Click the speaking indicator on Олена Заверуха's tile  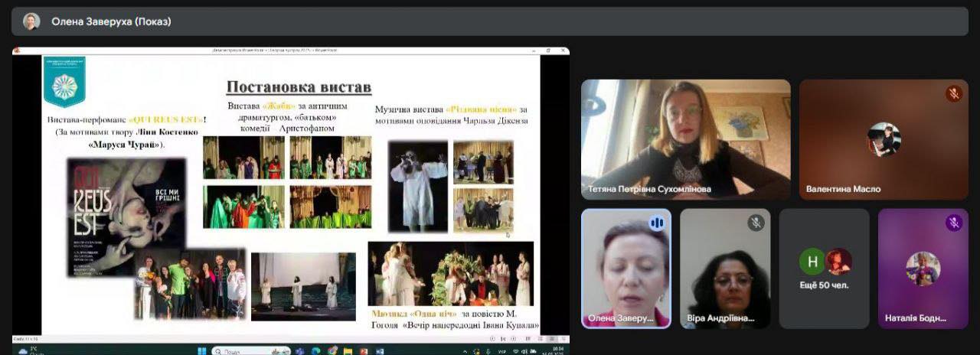656,223
